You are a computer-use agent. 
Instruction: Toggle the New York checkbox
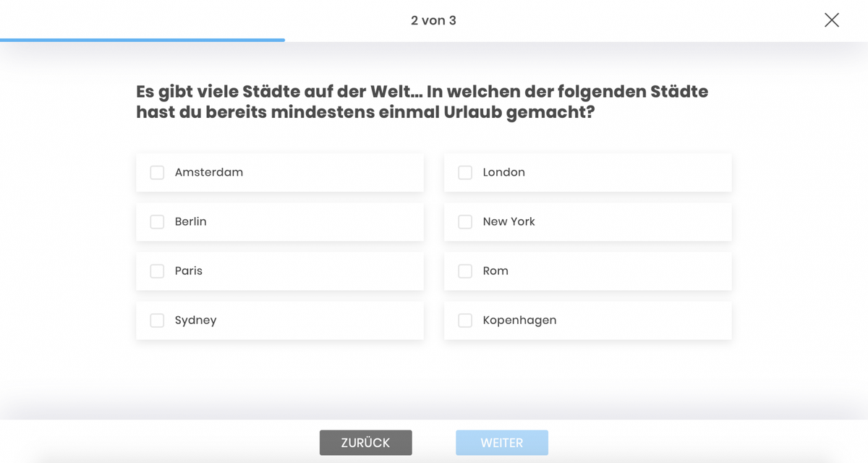(465, 221)
